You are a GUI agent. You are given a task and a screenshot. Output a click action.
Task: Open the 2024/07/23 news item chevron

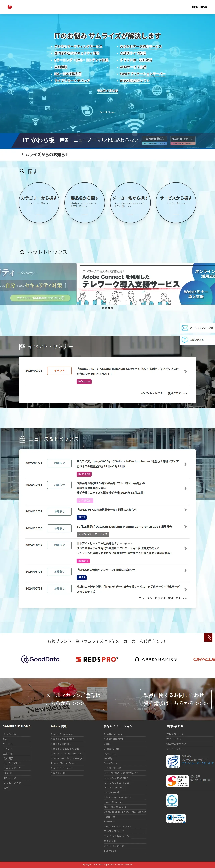tap(185, 589)
